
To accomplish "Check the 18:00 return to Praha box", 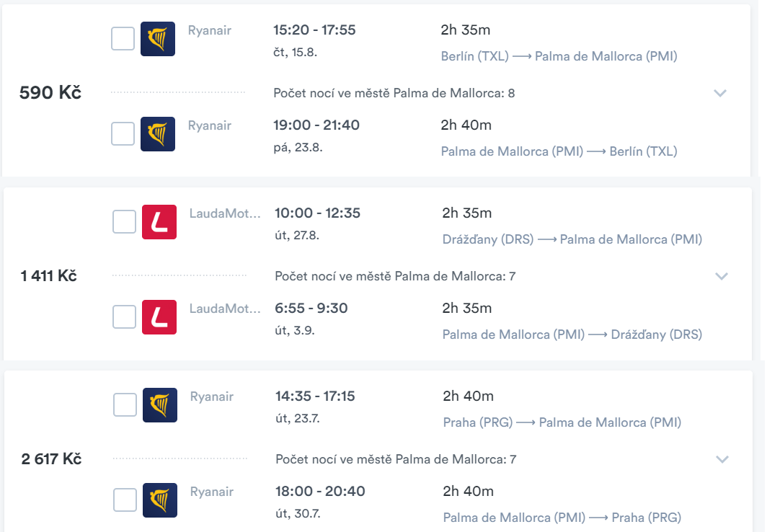I will tap(125, 500).
